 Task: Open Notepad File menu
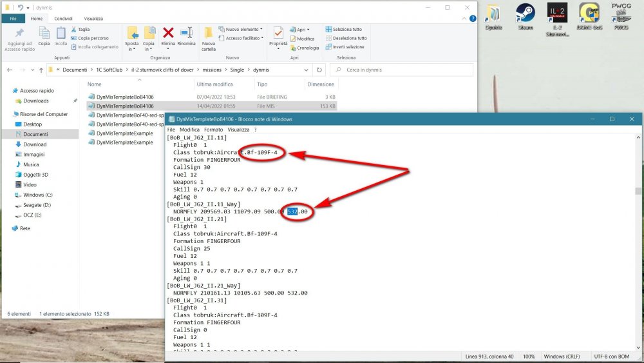tap(171, 130)
